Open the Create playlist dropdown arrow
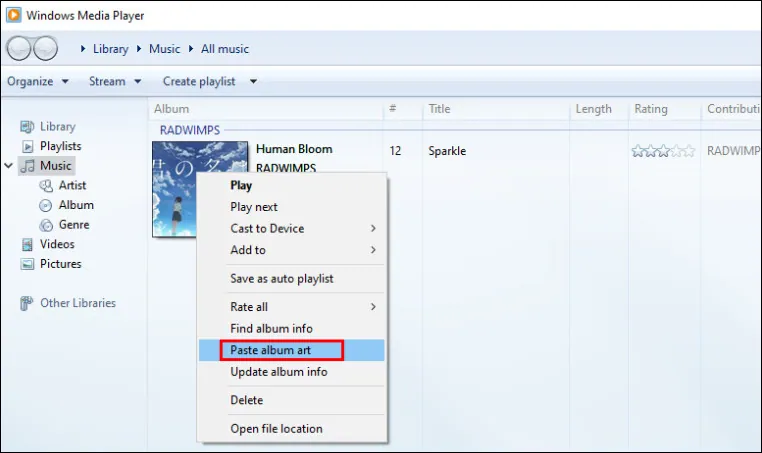Viewport: 762px width, 453px height. (253, 81)
